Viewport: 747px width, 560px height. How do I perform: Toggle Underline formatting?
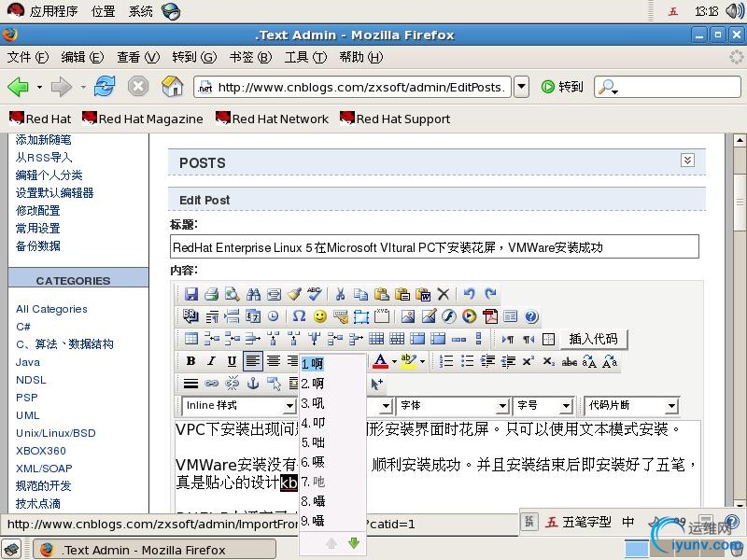(x=232, y=361)
